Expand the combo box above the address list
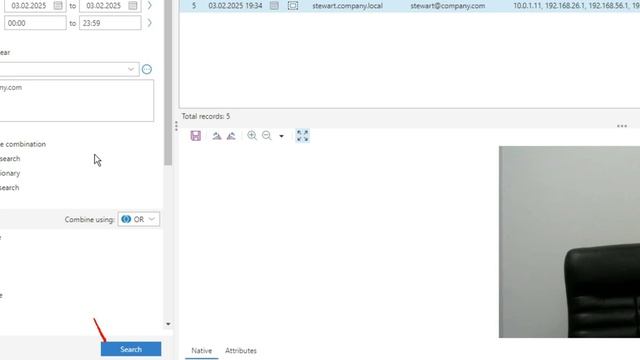The height and width of the screenshot is (360, 640). (x=131, y=69)
